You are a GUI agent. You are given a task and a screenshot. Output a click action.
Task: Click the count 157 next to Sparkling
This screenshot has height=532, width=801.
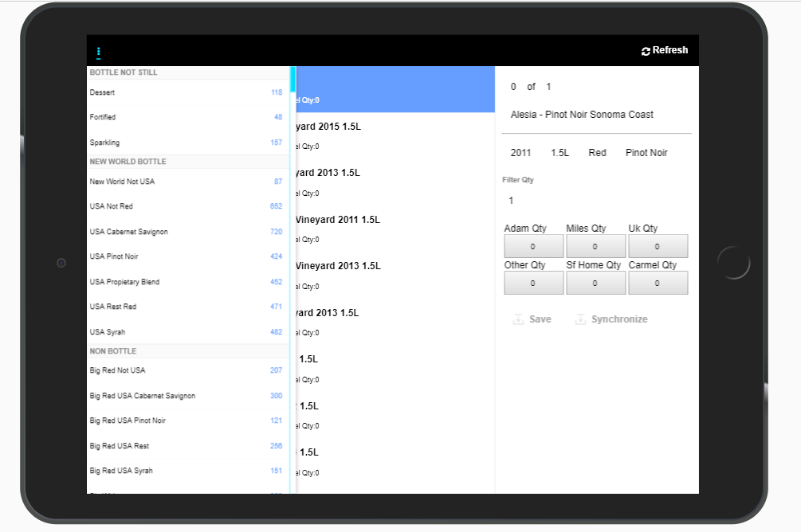tap(276, 143)
